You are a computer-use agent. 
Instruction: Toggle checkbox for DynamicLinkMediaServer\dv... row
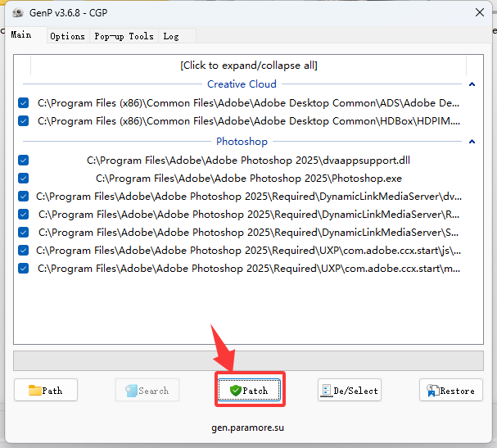click(24, 197)
